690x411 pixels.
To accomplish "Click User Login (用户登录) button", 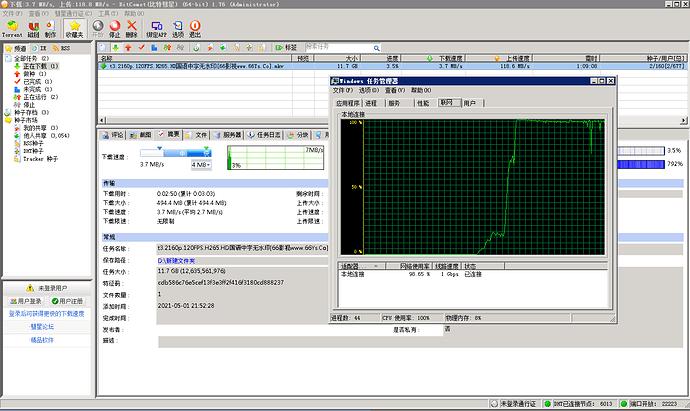I will click(x=26, y=301).
